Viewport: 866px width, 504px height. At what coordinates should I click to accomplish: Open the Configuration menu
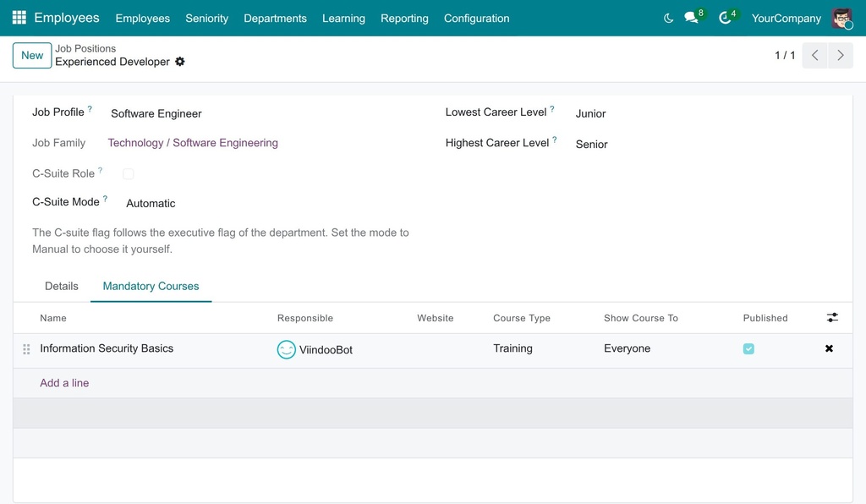[x=477, y=19]
